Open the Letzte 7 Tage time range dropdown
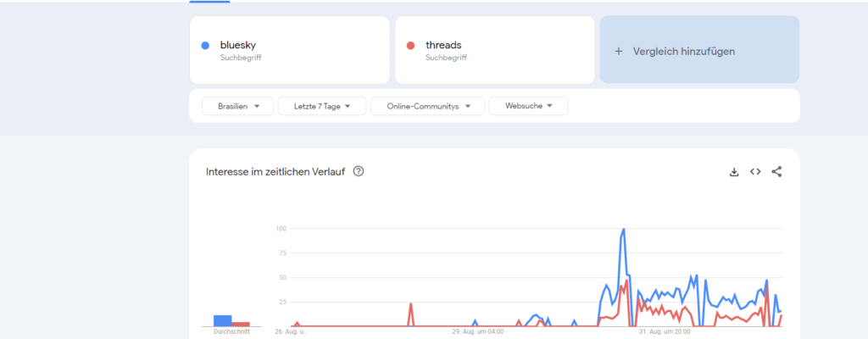Screen dimensions: 868x339 click(x=322, y=106)
